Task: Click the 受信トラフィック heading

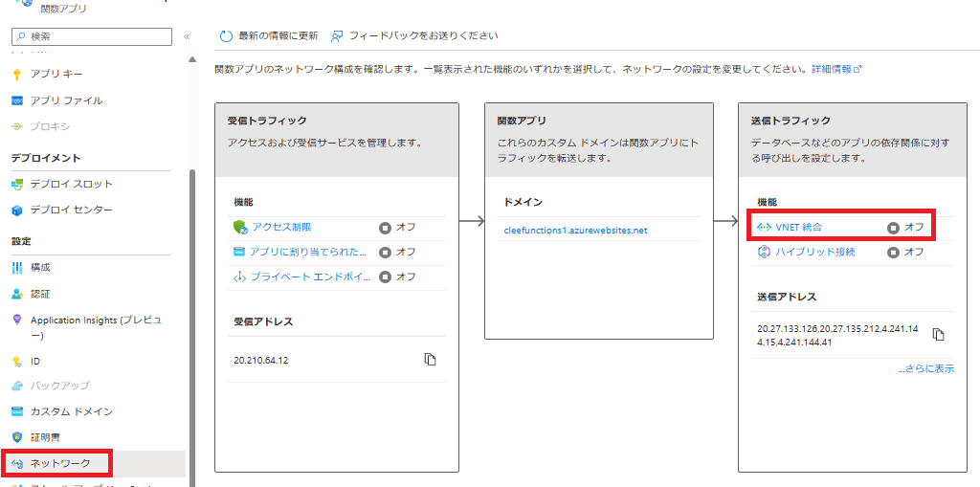Action: tap(267, 121)
